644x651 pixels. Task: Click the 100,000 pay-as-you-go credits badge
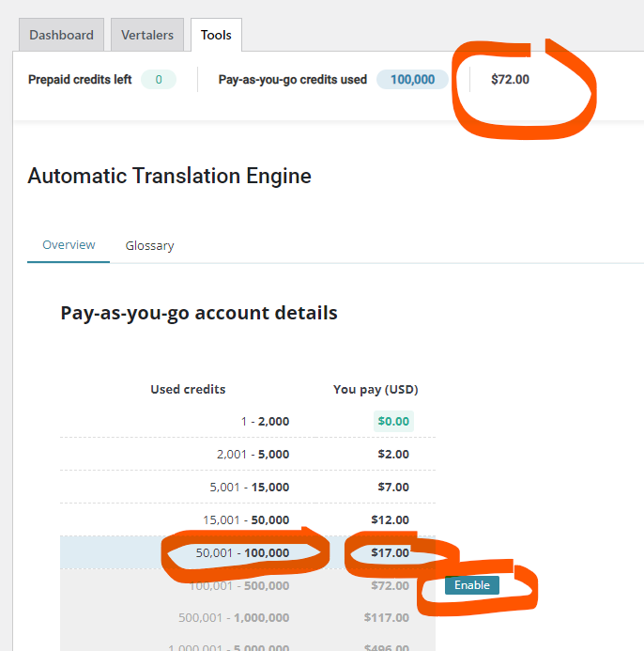point(412,79)
